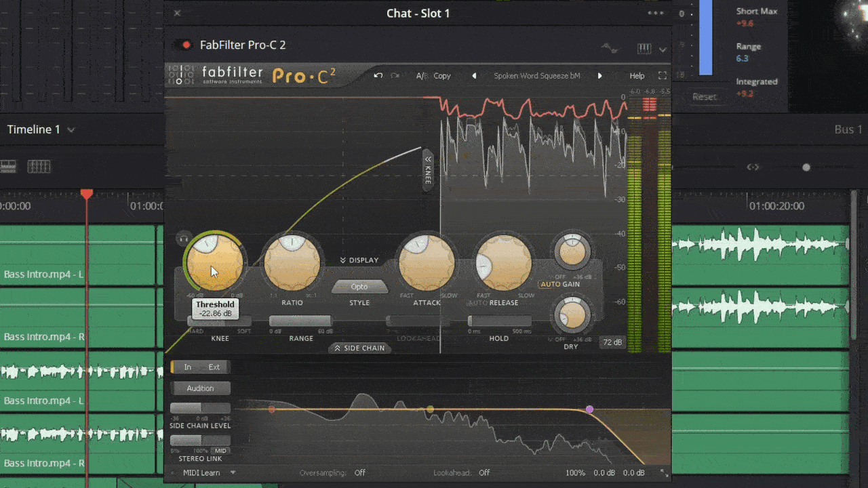
Task: Click the Hold slider
Action: [499, 321]
